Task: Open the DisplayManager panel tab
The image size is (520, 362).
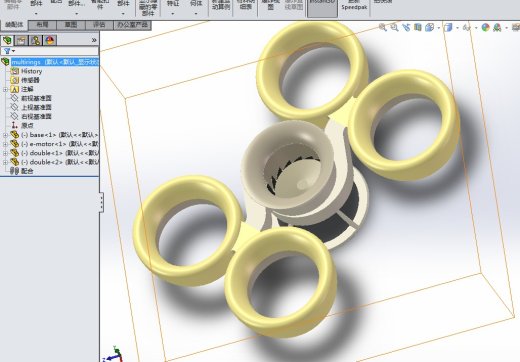Action: [50, 41]
